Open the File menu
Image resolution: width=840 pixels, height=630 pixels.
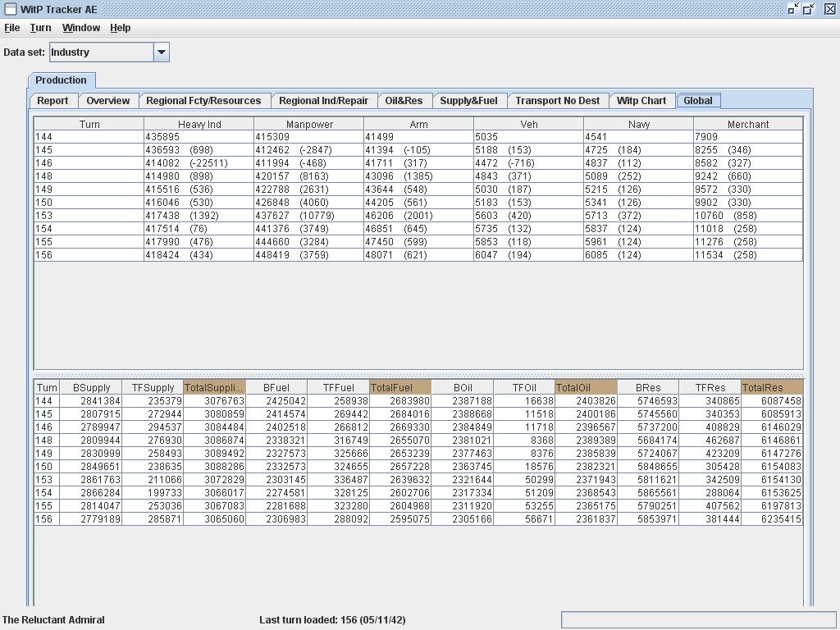tap(11, 28)
